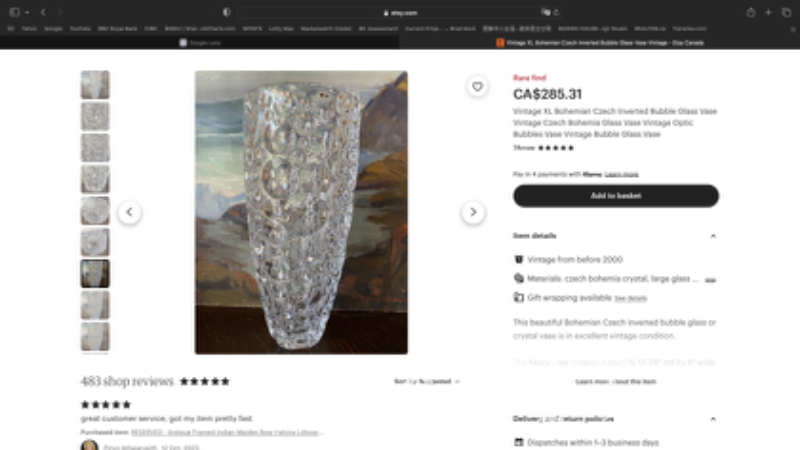Select the first vase thumbnail
This screenshot has height=450, width=800.
click(x=95, y=85)
